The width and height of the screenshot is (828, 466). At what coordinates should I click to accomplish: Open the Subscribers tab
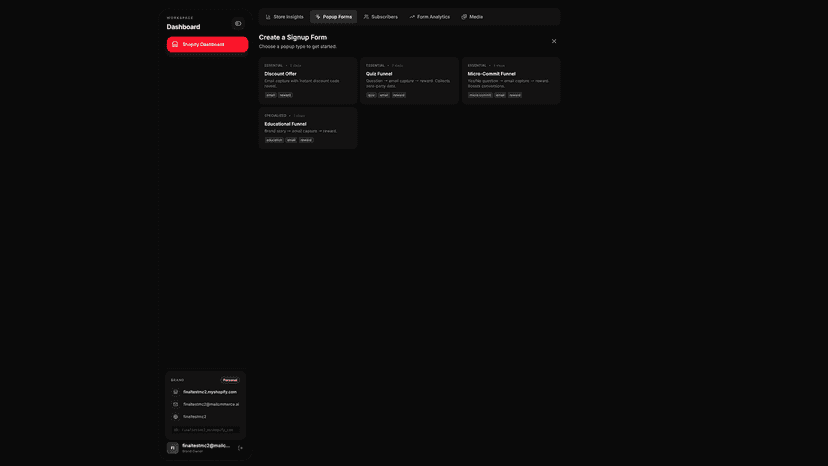tap(381, 17)
